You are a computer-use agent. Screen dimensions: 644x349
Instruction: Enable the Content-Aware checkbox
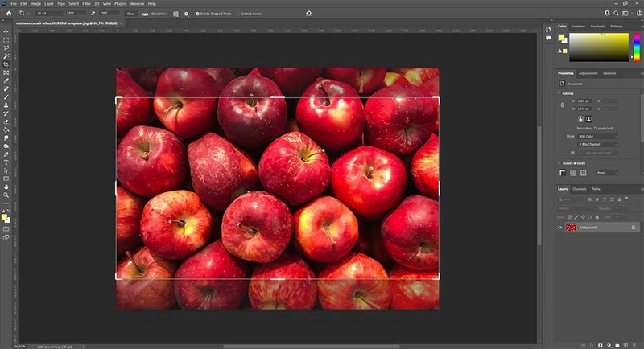tap(237, 14)
